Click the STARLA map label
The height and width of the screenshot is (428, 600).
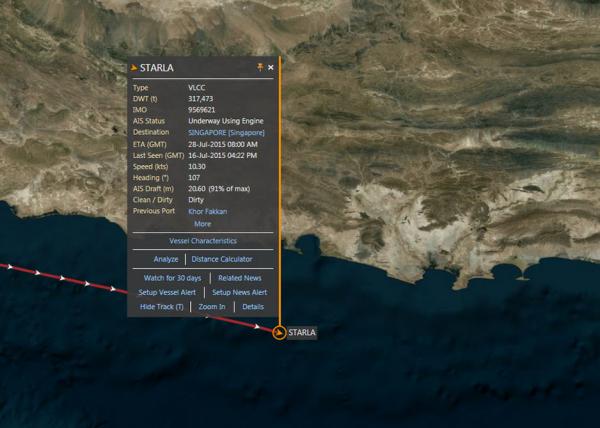tap(302, 332)
